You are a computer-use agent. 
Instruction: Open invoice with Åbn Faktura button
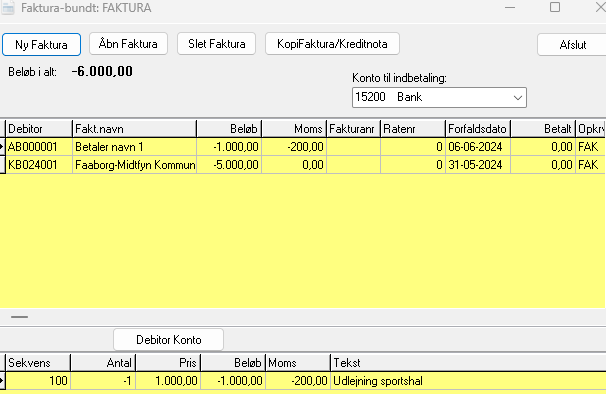point(128,44)
